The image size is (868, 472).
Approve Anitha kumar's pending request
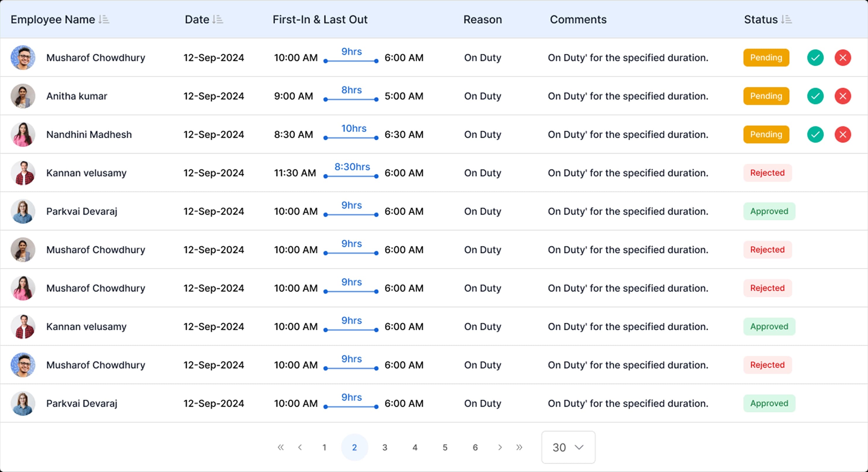click(x=815, y=96)
